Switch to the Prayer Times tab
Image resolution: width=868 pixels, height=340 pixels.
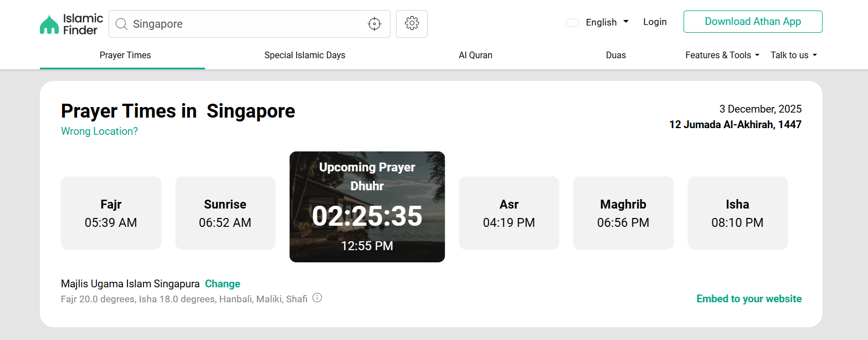125,55
